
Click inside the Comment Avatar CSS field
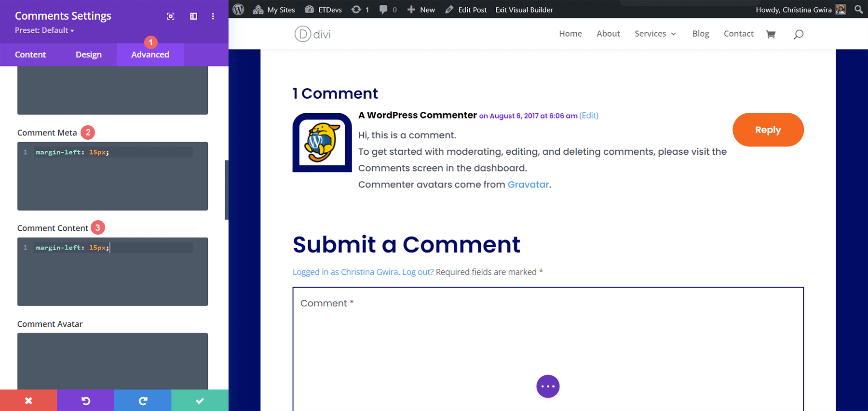coord(112,361)
